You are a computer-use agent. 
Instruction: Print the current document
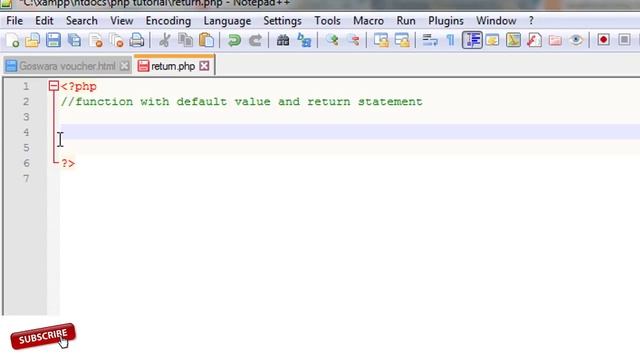(137, 40)
